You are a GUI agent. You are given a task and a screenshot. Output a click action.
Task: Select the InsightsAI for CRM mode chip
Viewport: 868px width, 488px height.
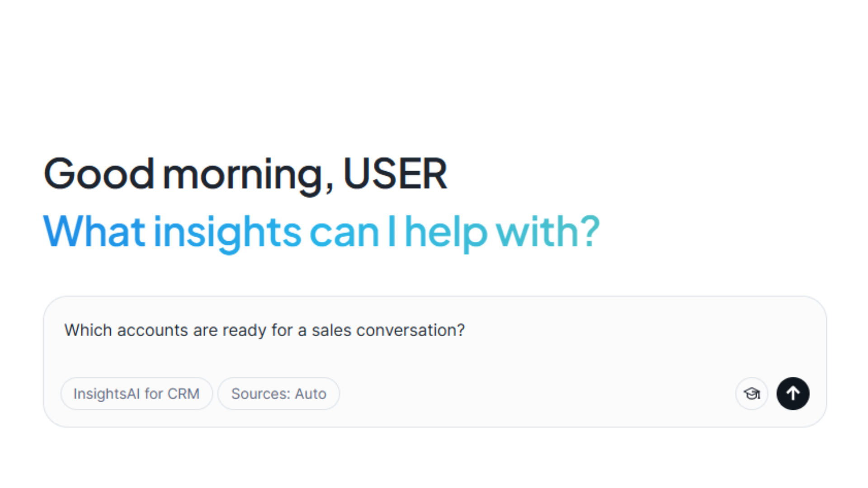click(136, 394)
